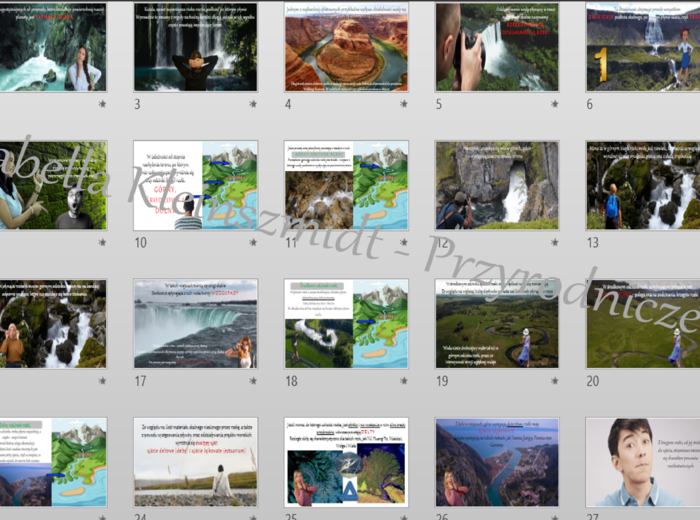700x520 pixels.
Task: Click slide number label 4
Action: click(x=288, y=104)
